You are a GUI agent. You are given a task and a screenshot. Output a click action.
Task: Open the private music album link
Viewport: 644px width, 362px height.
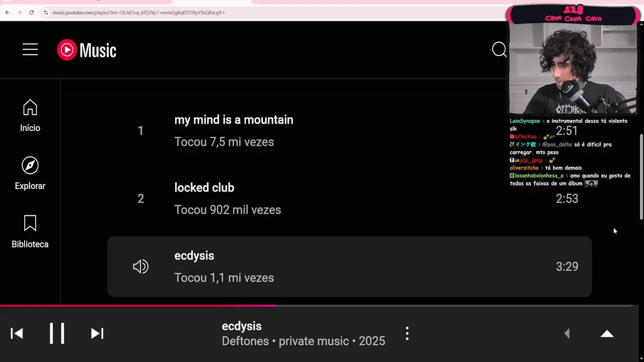click(x=313, y=341)
